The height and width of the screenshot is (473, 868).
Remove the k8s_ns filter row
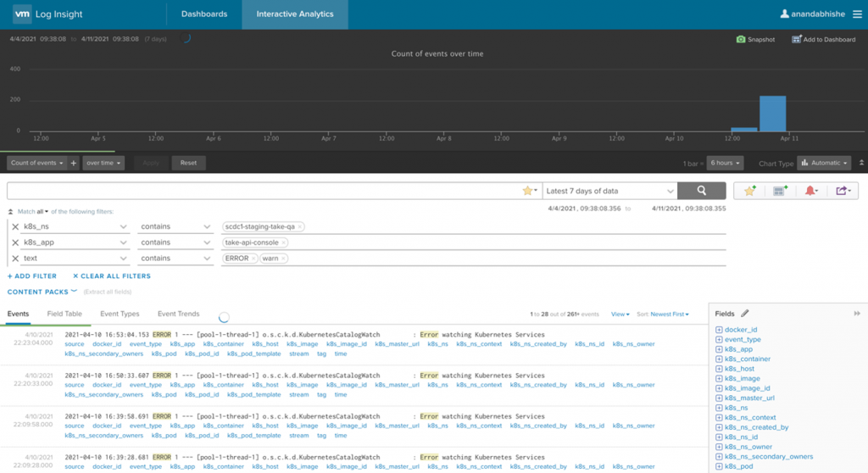point(15,227)
